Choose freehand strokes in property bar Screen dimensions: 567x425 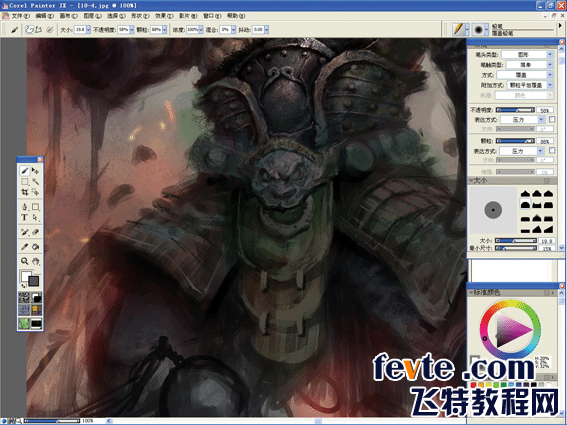click(x=29, y=30)
